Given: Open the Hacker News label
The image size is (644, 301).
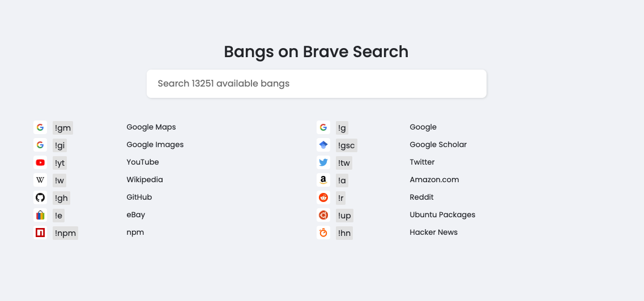Looking at the screenshot, I should 433,232.
